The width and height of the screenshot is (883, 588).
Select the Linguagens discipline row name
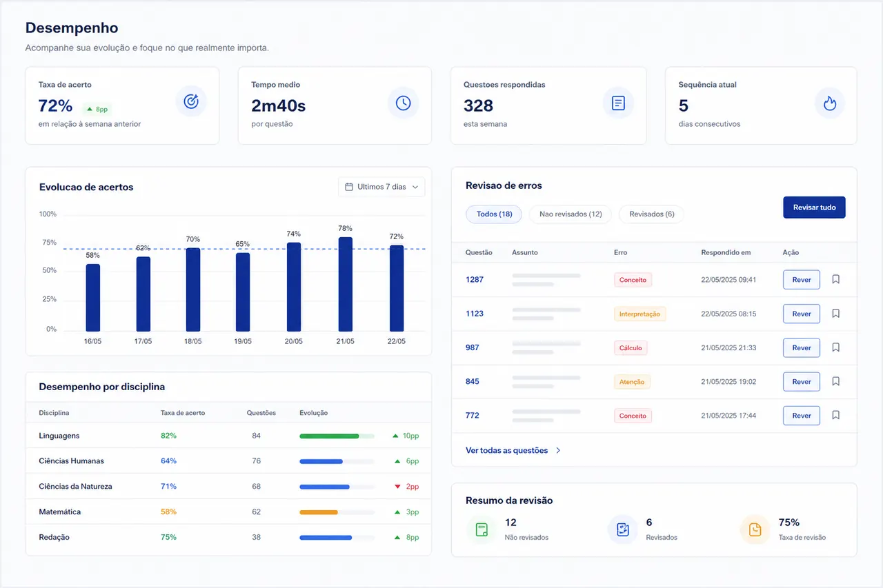pos(59,436)
